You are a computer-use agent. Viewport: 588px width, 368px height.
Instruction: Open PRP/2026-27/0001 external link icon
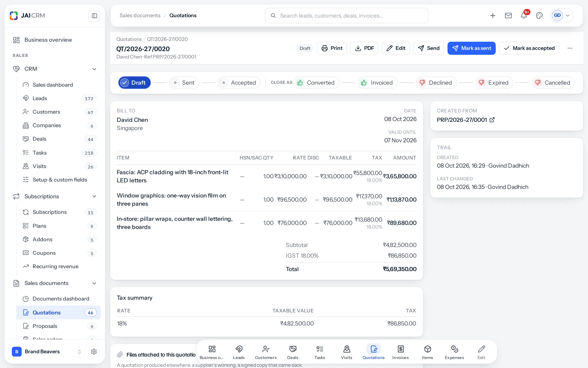tap(492, 120)
